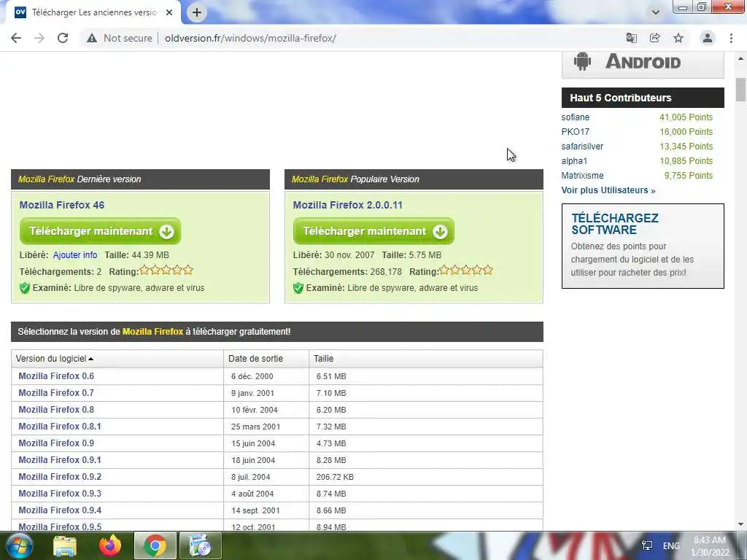Viewport: 747px width, 560px height.
Task: Open the installer disc taskbar icon
Action: 201,545
